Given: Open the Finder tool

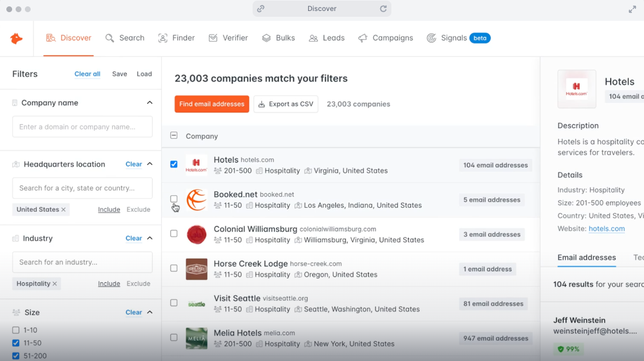Looking at the screenshot, I should tap(176, 38).
